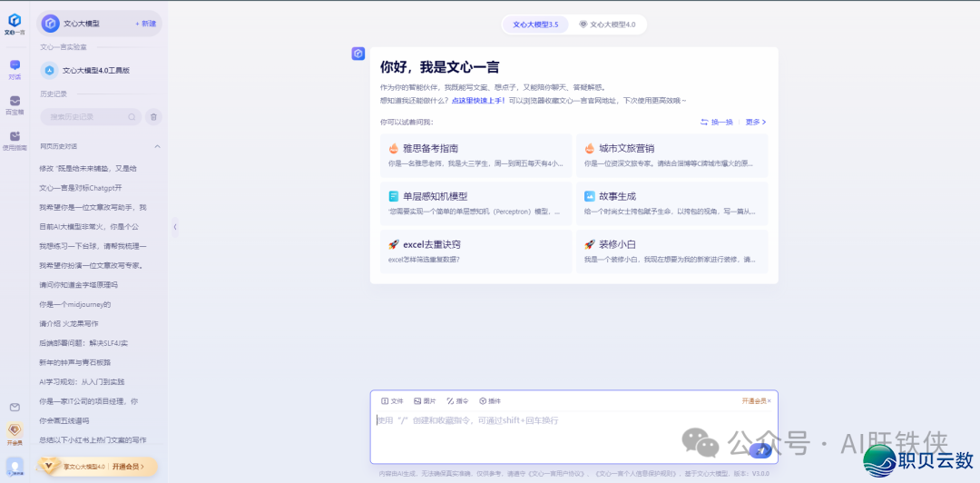Open 更多 suggestions link
Viewport: 980px width, 483px height.
756,122
